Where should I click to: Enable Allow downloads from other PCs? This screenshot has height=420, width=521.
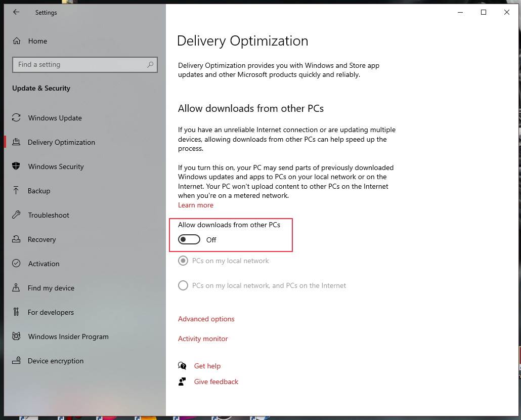[x=189, y=239]
